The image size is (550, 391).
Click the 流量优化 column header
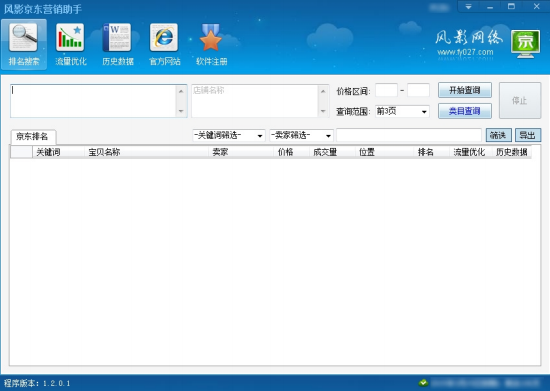[470, 152]
